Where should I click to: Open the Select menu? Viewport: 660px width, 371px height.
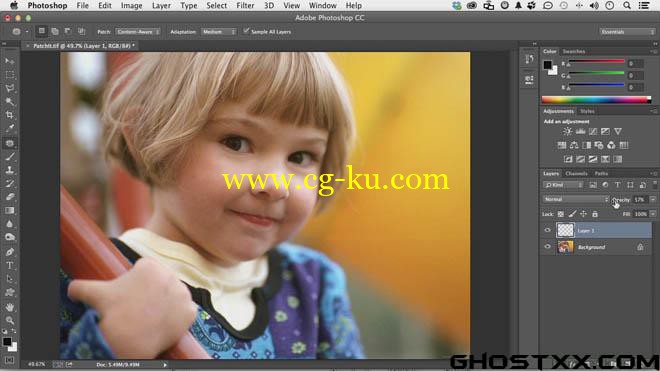[216, 5]
